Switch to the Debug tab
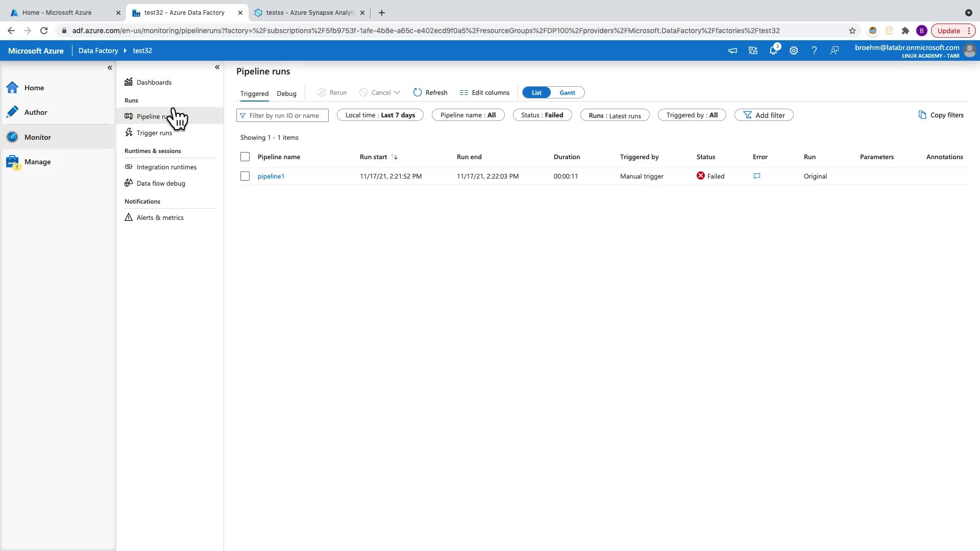This screenshot has width=980, height=551. point(286,93)
